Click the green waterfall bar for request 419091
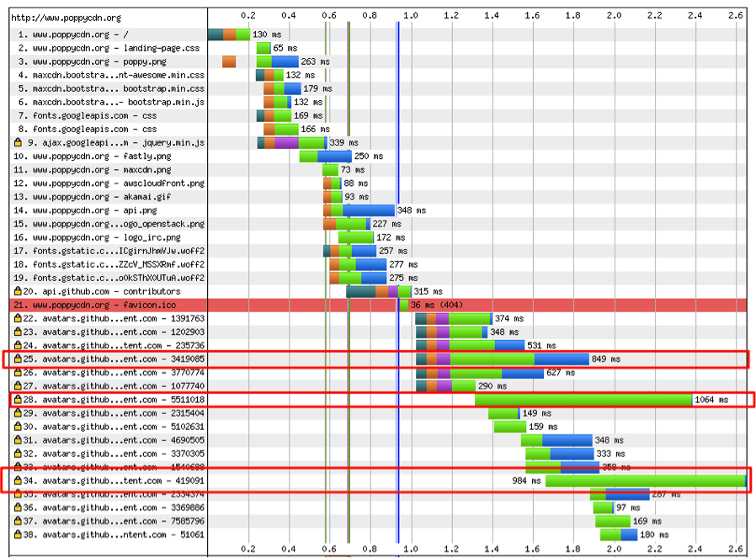The width and height of the screenshot is (756, 558). tap(646, 481)
